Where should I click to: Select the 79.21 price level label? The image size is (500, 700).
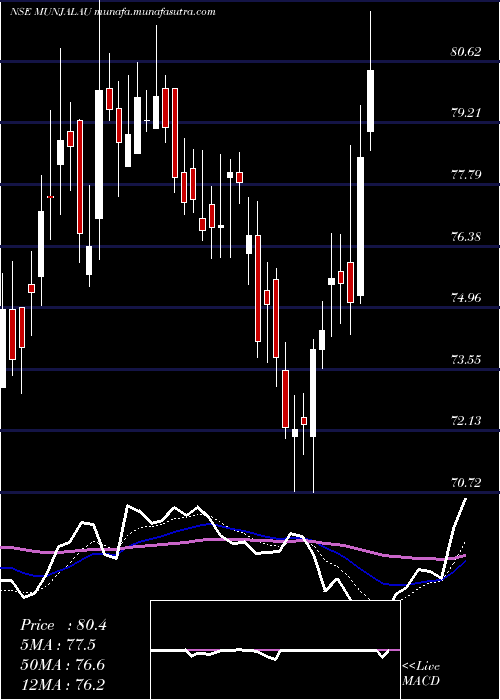coord(466,113)
